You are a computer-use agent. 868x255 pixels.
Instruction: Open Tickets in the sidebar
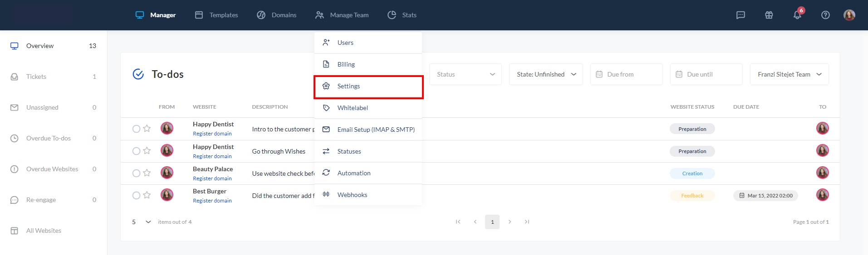[36, 77]
